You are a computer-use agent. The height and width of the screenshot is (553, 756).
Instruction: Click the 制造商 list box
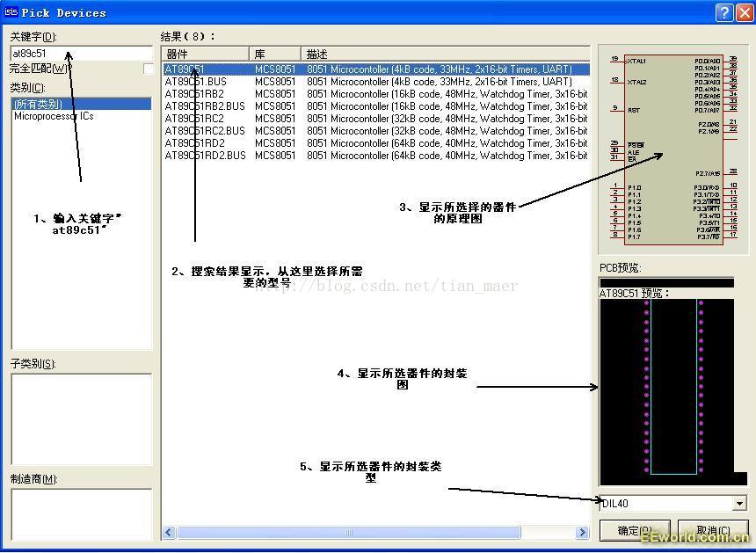tap(82, 514)
